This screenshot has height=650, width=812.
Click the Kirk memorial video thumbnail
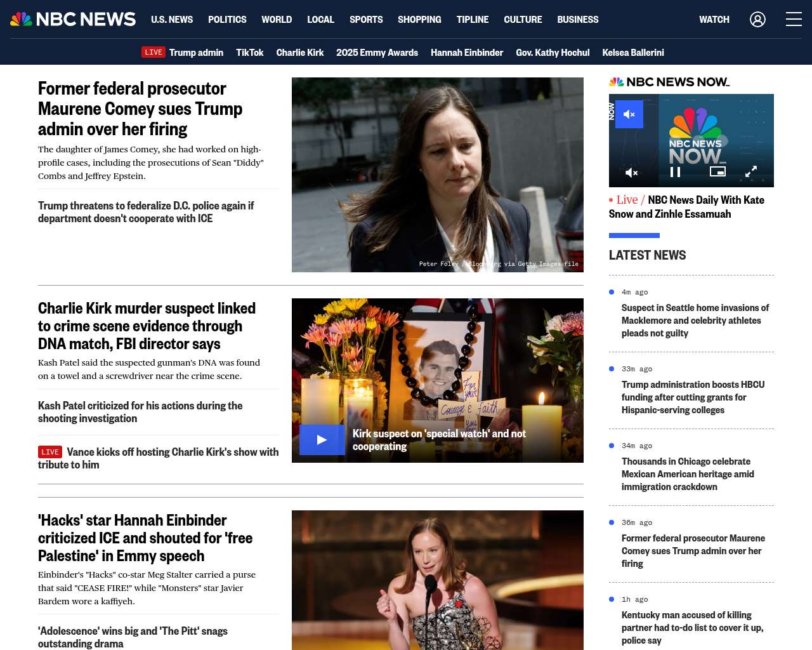click(x=438, y=380)
